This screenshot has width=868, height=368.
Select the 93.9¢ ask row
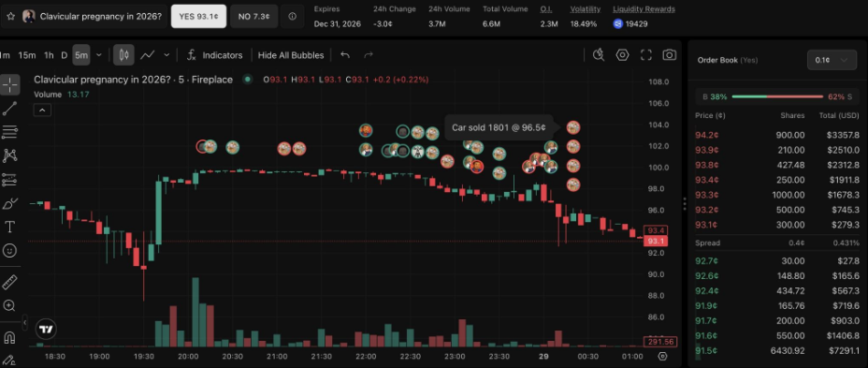(x=777, y=150)
